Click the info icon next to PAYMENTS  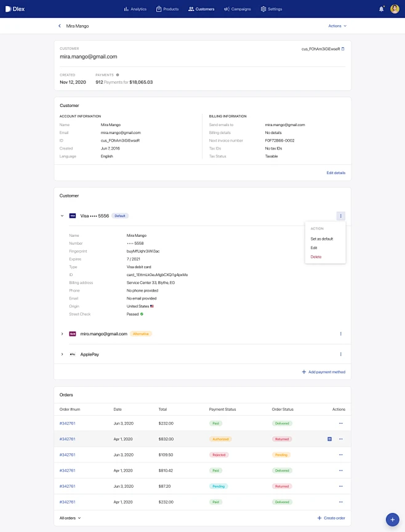[118, 74]
